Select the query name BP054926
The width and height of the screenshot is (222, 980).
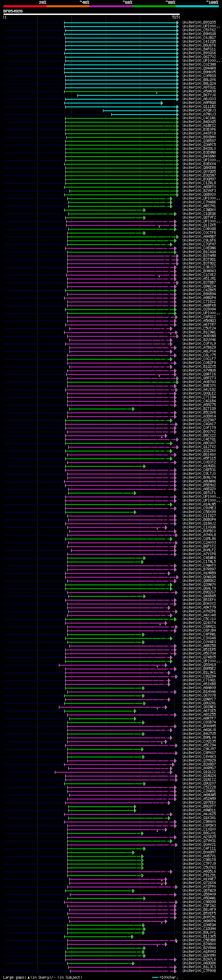(13, 11)
